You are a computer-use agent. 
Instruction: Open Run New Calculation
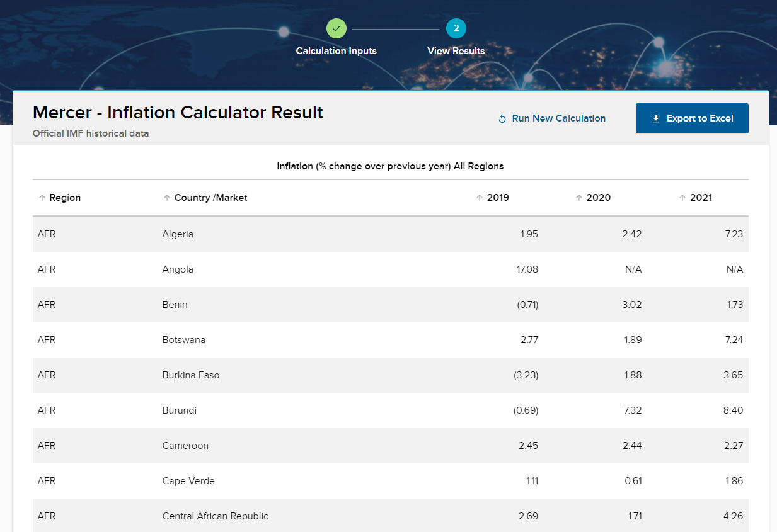tap(551, 118)
